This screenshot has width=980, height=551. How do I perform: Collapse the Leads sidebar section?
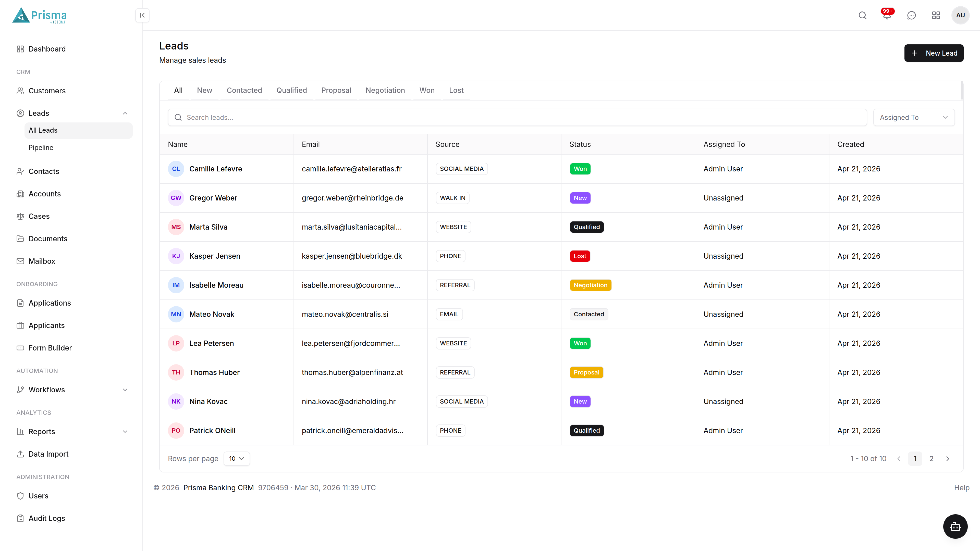coord(125,113)
